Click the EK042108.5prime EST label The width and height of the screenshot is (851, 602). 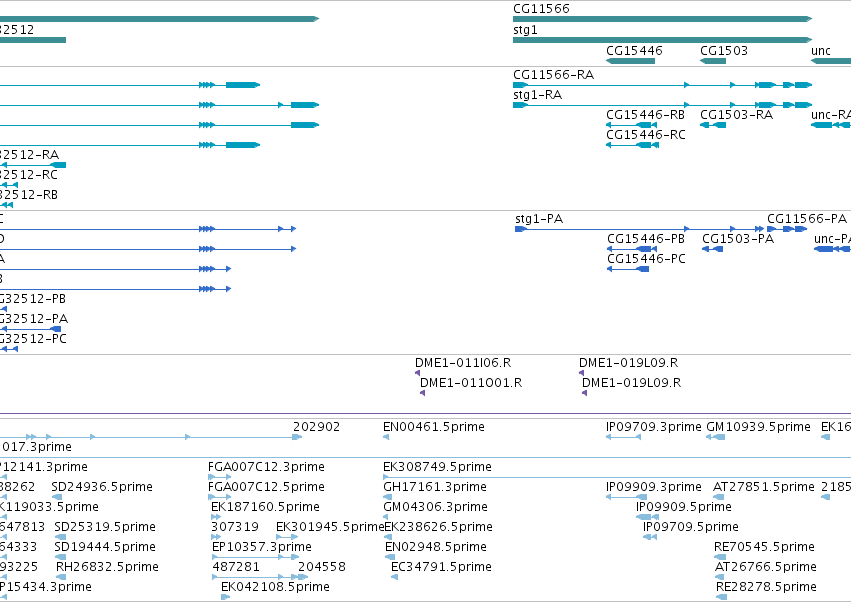point(275,587)
